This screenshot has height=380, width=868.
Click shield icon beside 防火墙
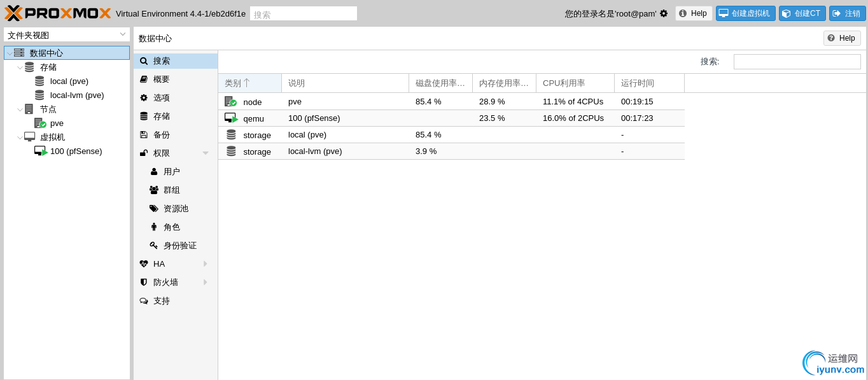[x=144, y=283]
